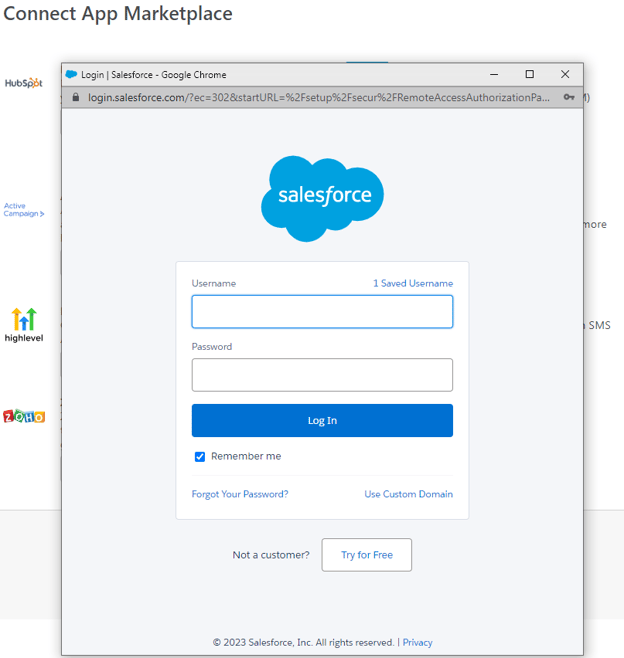The width and height of the screenshot is (624, 658).
Task: Minimize the Salesforce login popup
Action: pos(494,74)
